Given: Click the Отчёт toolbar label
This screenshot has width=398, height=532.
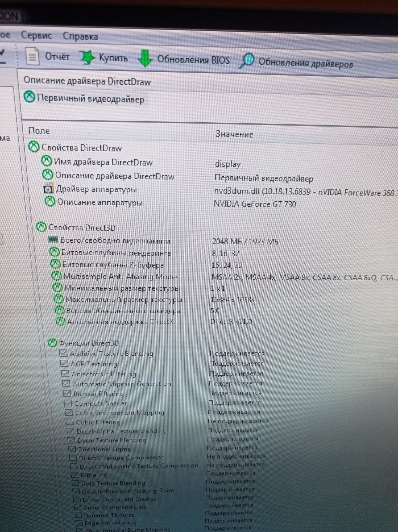Looking at the screenshot, I should point(57,57).
